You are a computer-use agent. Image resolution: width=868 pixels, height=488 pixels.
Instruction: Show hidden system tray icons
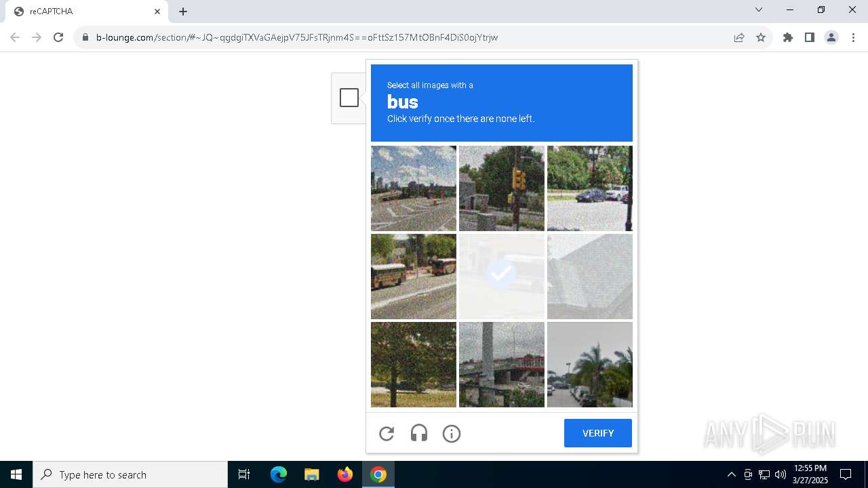[x=731, y=474]
